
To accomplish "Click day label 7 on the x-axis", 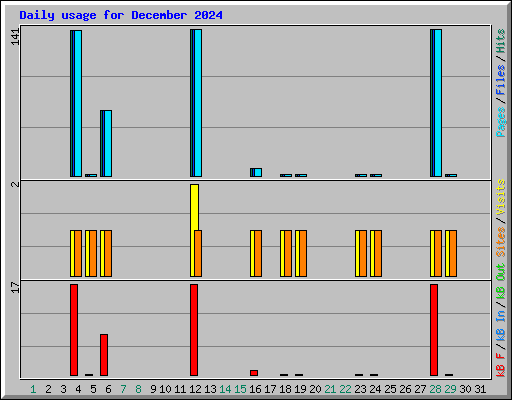I will (123, 389).
